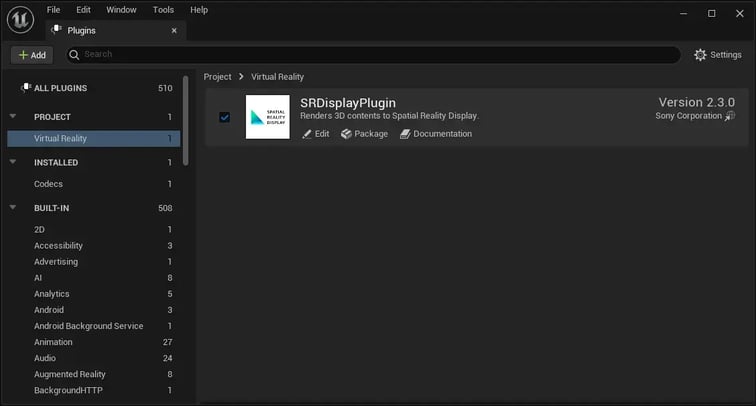
Task: Click the SRDisplayPlugin title text
Action: pyautogui.click(x=348, y=103)
